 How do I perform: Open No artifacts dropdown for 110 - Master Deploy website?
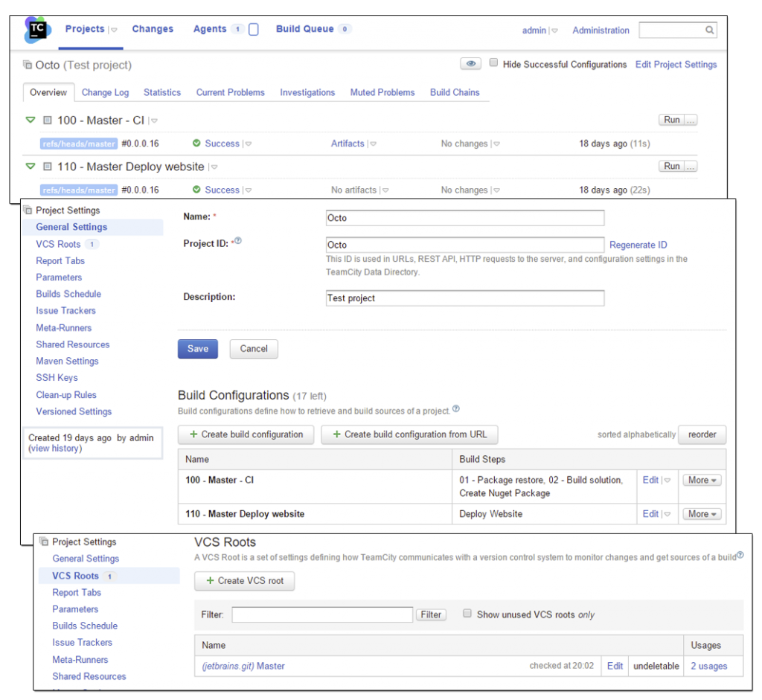click(x=385, y=190)
